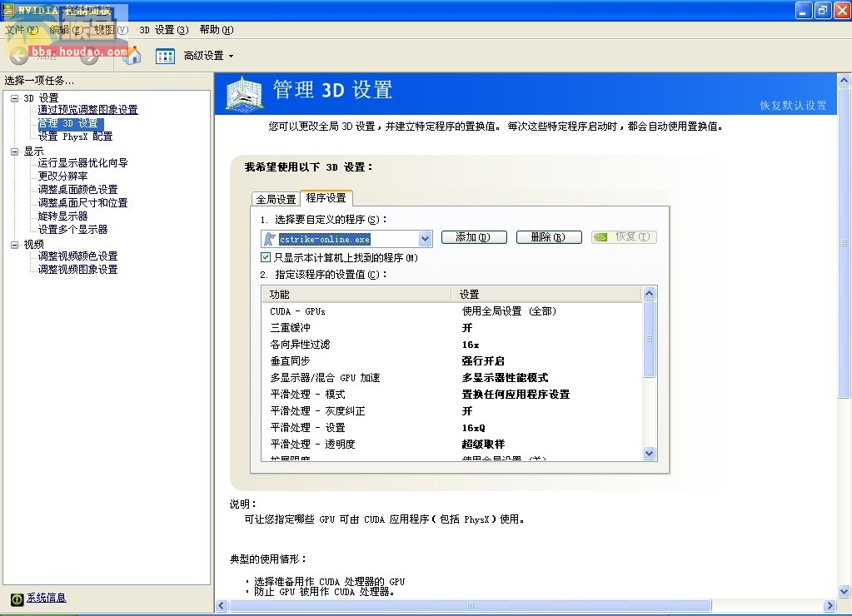Select the 平滑处理 - 设置 row

(452, 428)
